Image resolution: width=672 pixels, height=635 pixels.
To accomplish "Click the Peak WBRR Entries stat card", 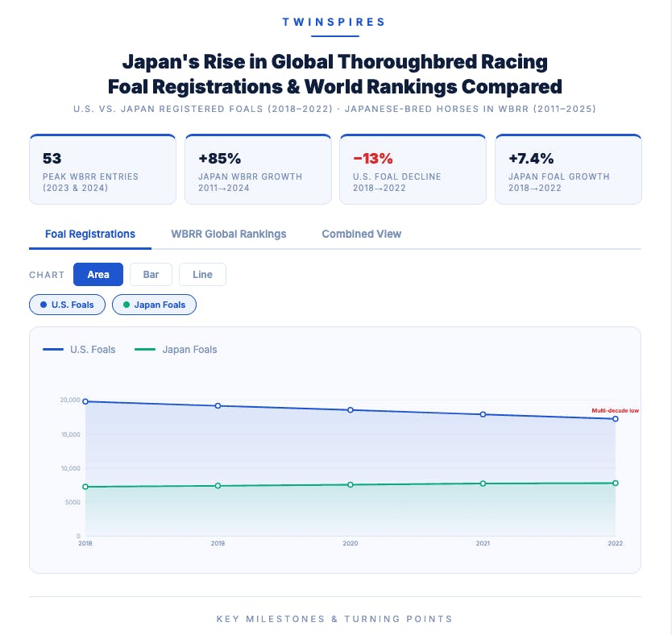I will tap(102, 169).
